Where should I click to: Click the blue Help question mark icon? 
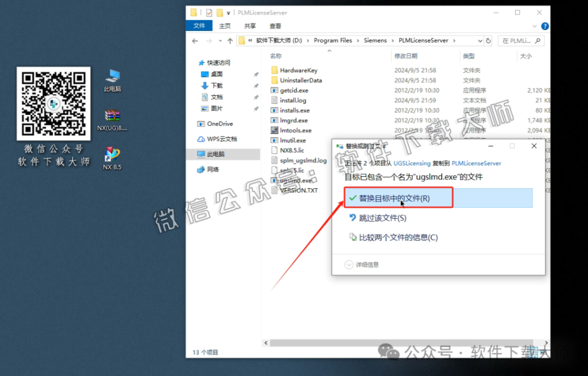pos(544,26)
